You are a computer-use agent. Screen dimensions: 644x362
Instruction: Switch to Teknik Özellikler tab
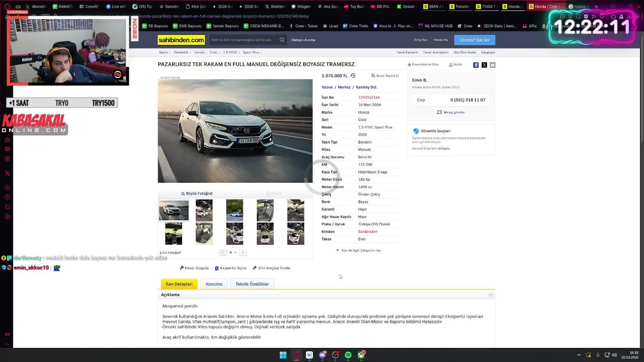point(252,284)
